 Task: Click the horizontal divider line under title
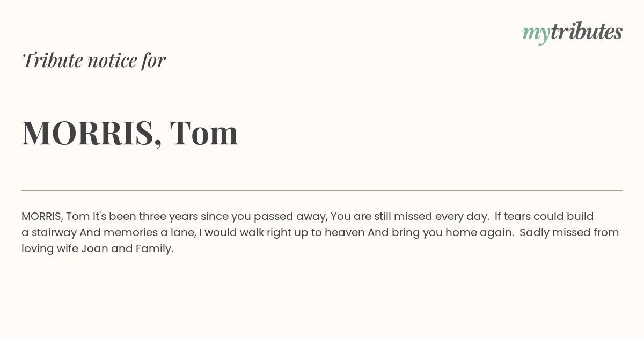(322, 190)
